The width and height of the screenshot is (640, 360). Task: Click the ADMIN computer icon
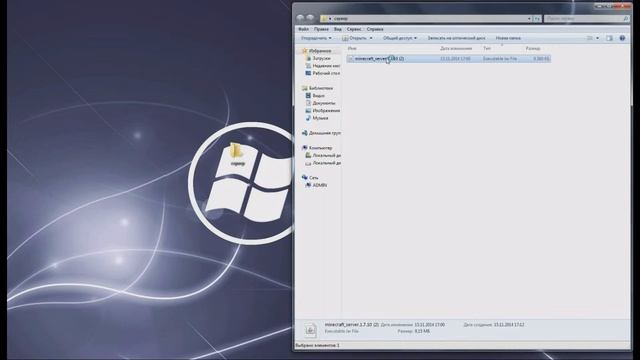pos(309,185)
